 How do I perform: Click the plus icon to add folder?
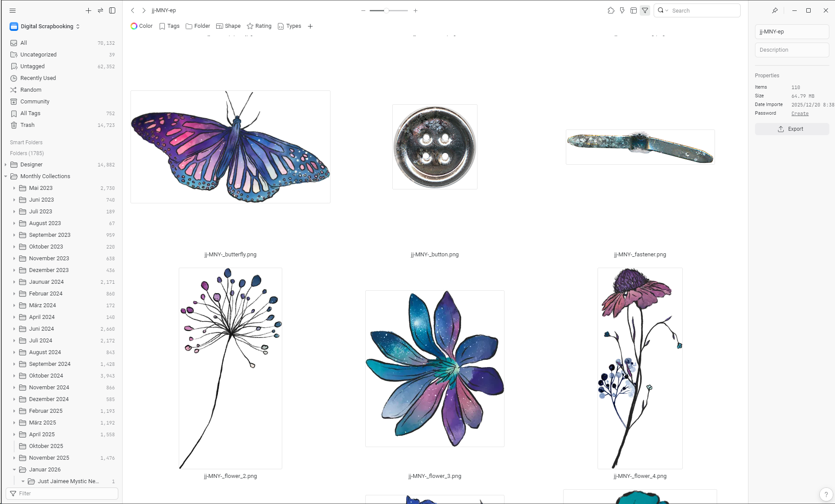(x=88, y=10)
